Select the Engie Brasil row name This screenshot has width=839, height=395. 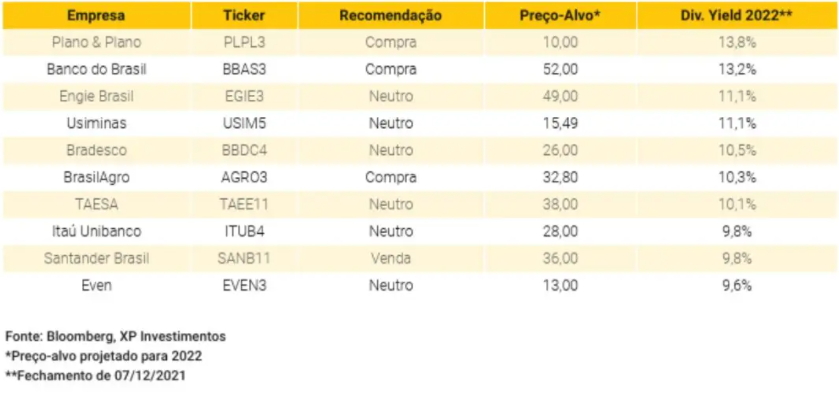coord(96,96)
